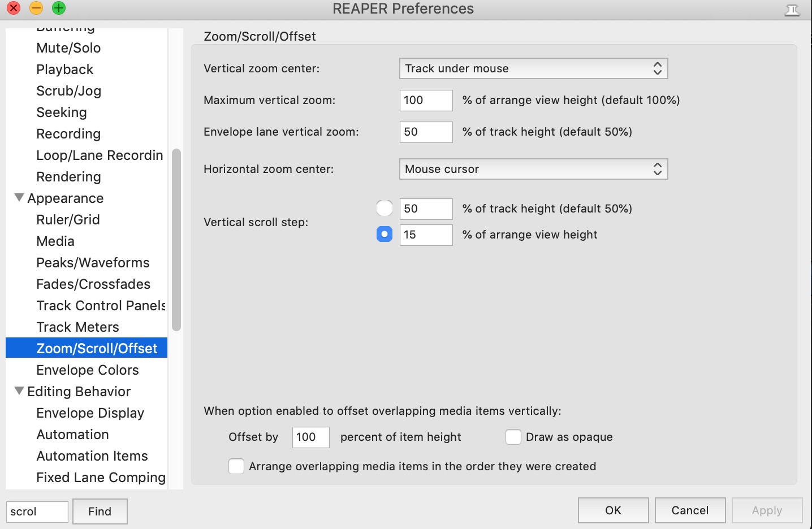Select Envelope Display in the tree
812x529 pixels.
pyautogui.click(x=90, y=413)
